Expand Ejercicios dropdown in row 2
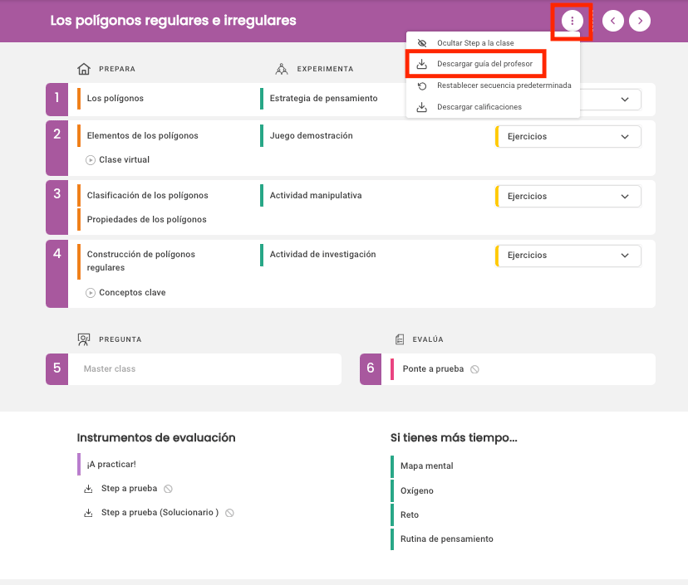 (x=568, y=136)
